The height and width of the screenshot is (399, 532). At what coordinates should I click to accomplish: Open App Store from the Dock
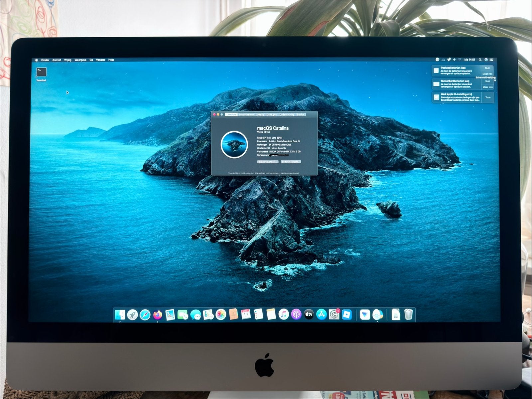322,314
